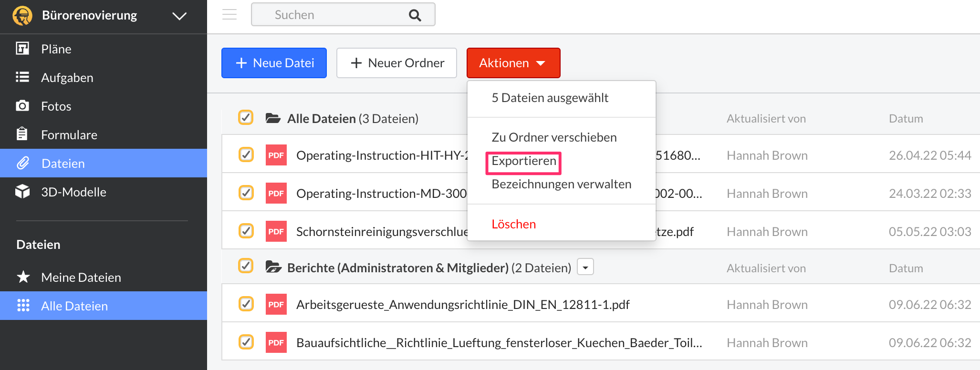This screenshot has width=980, height=370.
Task: Close the Aktionen dropdown button
Action: (513, 63)
